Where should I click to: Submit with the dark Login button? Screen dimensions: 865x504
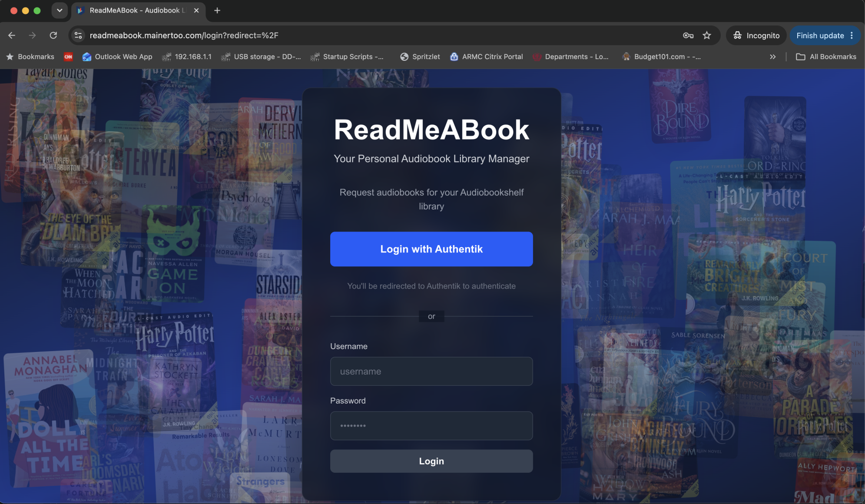[x=431, y=461]
